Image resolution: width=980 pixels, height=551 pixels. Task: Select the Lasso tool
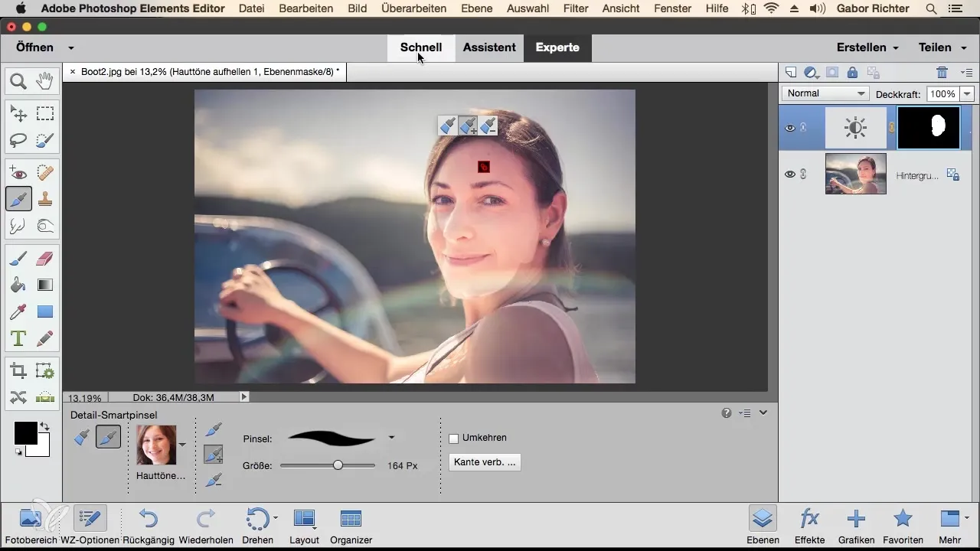(x=18, y=140)
